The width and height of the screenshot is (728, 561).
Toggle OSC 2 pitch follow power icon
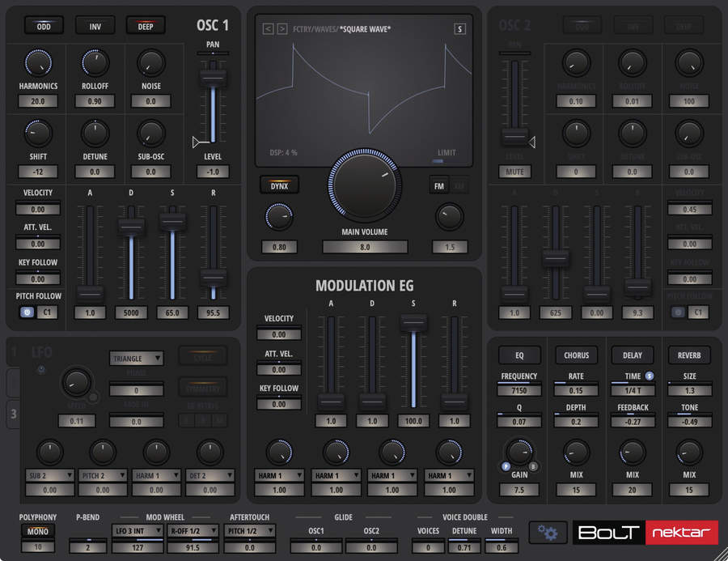(x=679, y=312)
